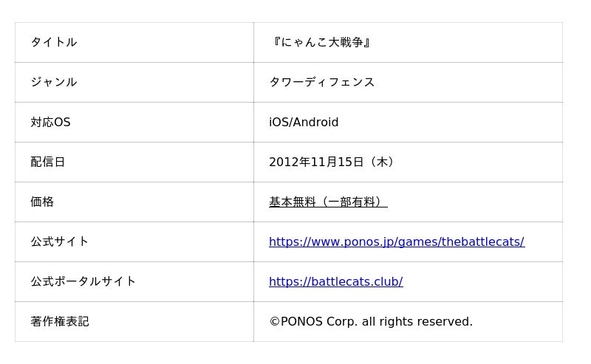Open the battlecats.club portal link
Image resolution: width=591 pixels, height=364 pixels.
(335, 282)
